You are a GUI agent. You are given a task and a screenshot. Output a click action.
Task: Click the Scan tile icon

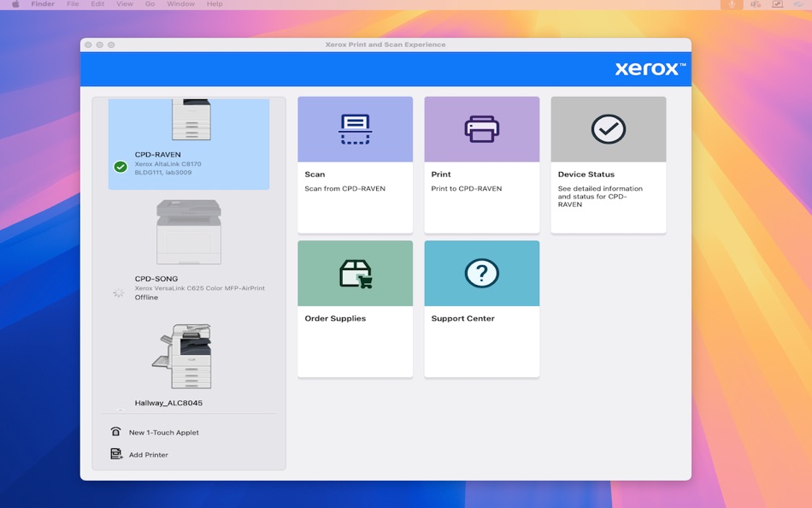click(356, 129)
